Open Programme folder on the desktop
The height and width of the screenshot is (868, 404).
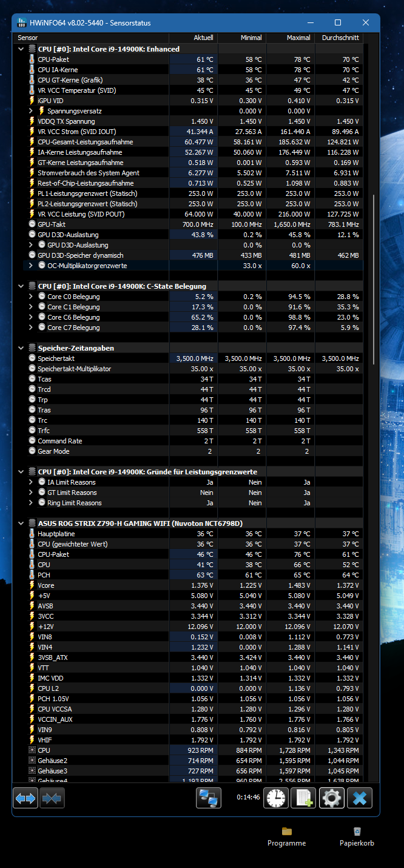[x=287, y=836]
